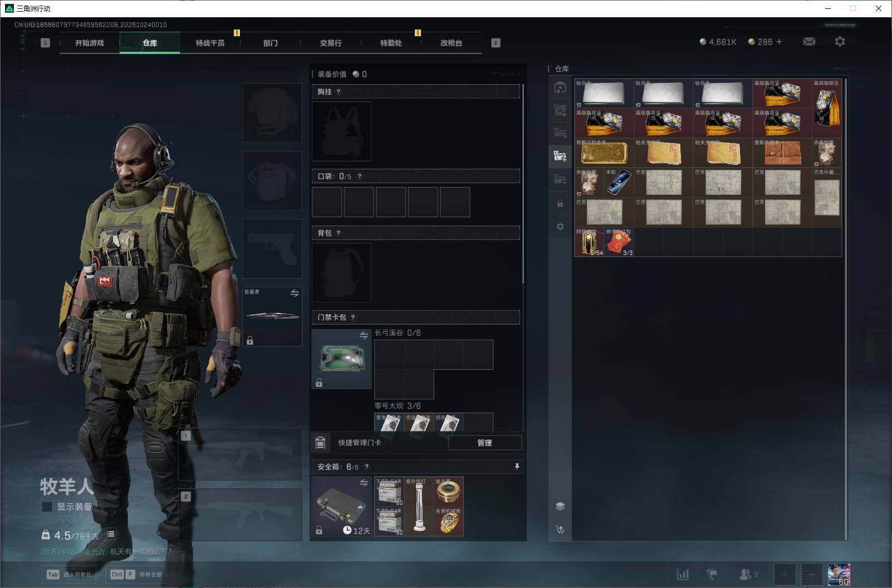Show help for 安全箱 question mark
The height and width of the screenshot is (588, 892).
(366, 467)
